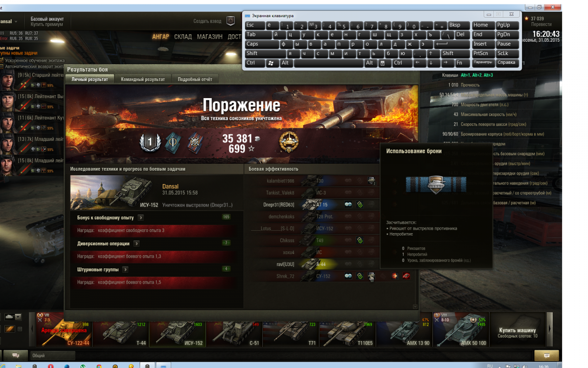Click Tab key on on-screen keyboard

coord(258,35)
